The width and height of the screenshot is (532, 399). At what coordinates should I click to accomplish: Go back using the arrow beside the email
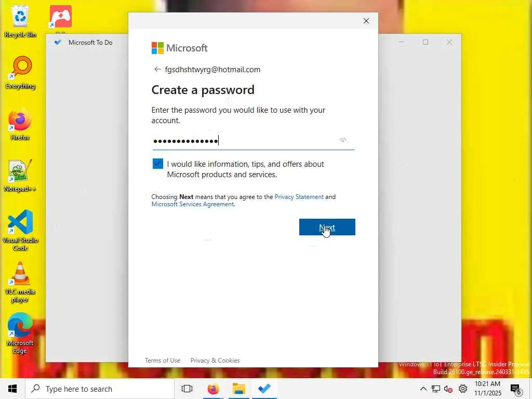[x=157, y=69]
